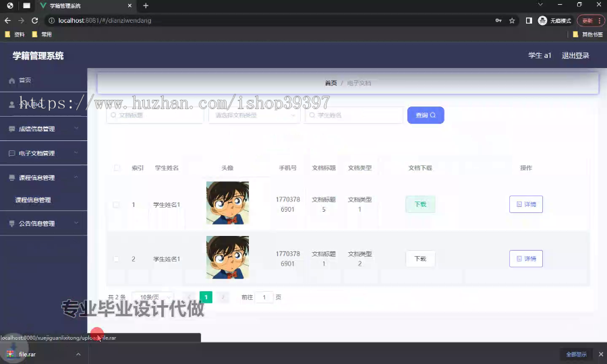
Task: Click 退出登录 to log out
Action: (575, 55)
